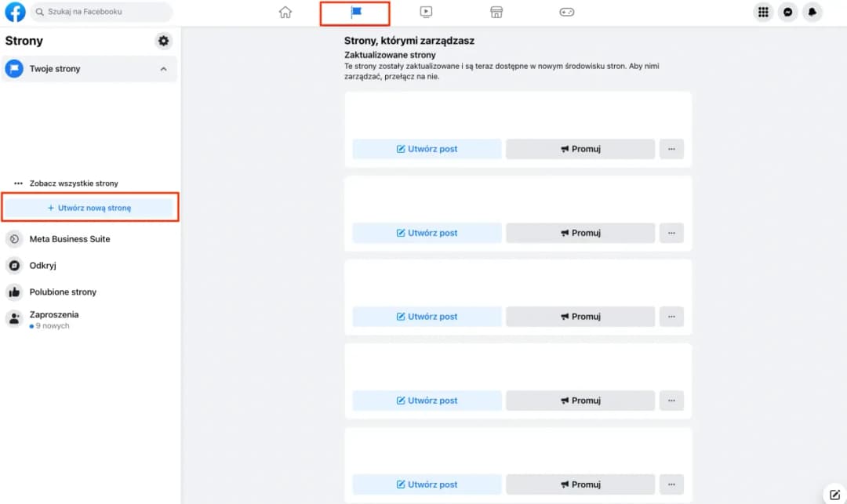Open the Gaming controller icon
847x504 pixels.
coord(566,13)
